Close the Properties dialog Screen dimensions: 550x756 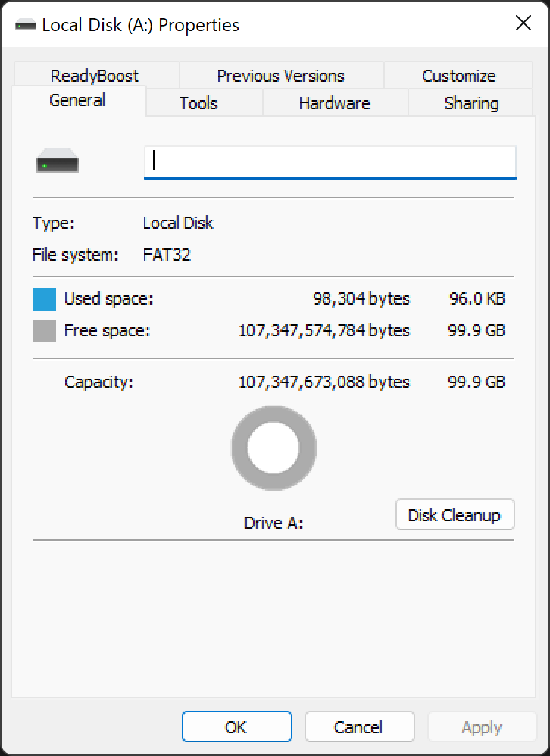[523, 23]
